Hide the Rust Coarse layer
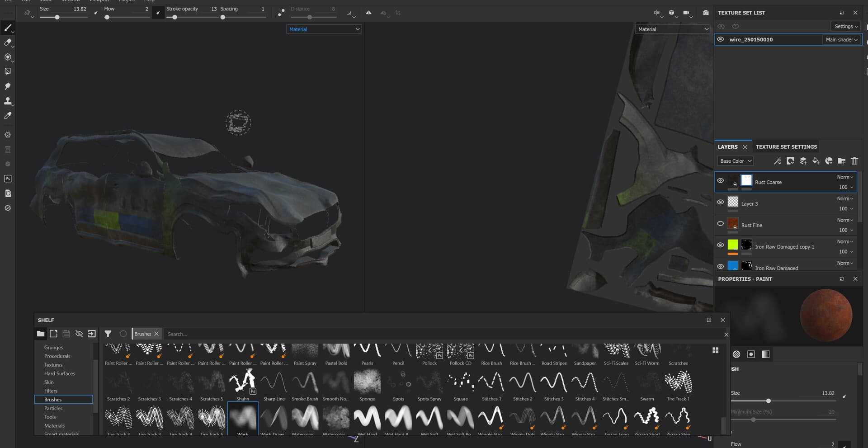This screenshot has height=448, width=868. (721, 181)
